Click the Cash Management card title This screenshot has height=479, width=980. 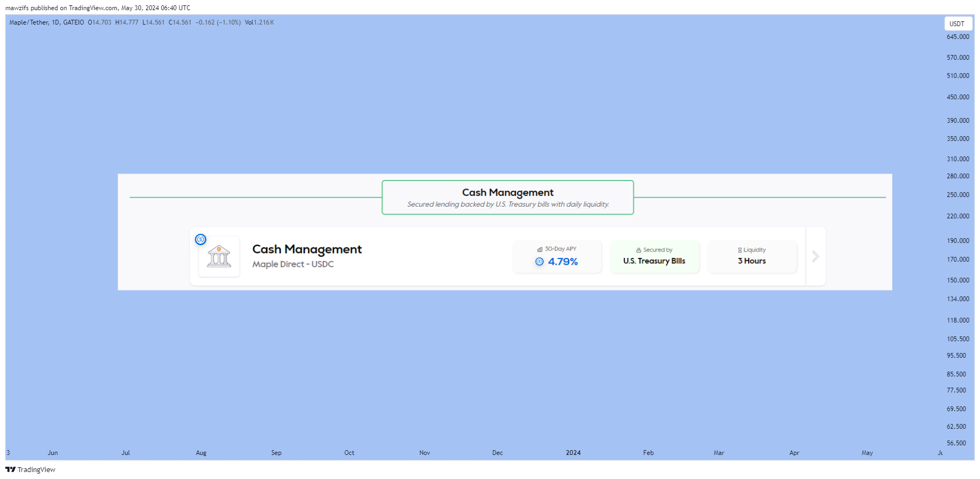click(x=307, y=249)
